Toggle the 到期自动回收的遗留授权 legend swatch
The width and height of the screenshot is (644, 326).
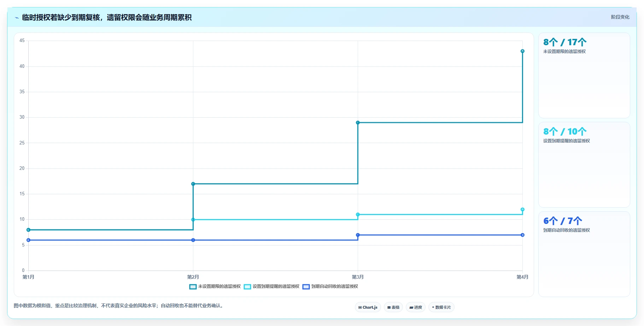pos(306,286)
